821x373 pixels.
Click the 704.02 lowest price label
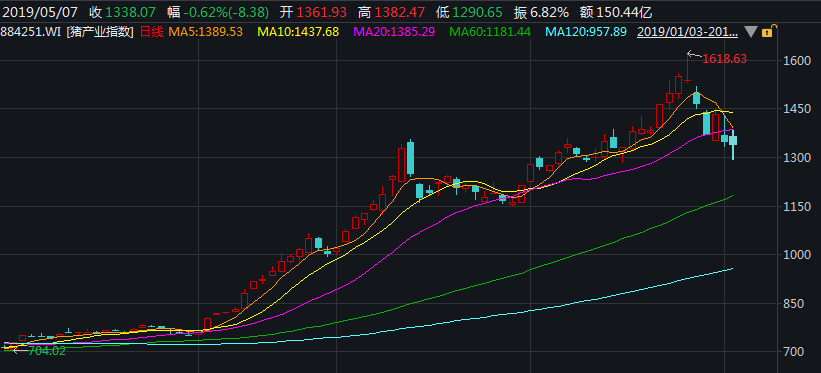(47, 351)
